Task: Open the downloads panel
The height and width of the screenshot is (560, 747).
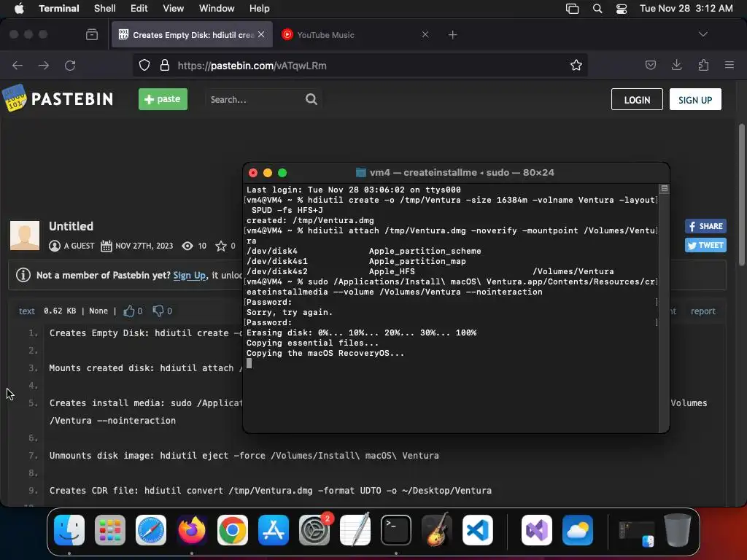Action: click(676, 65)
